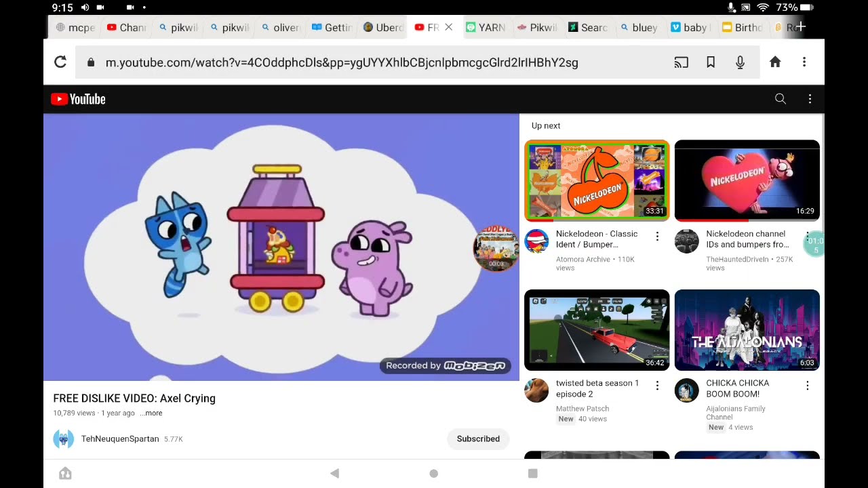Open TehNeuquenSpartan channel name link
The width and height of the screenshot is (868, 488).
[x=120, y=439]
